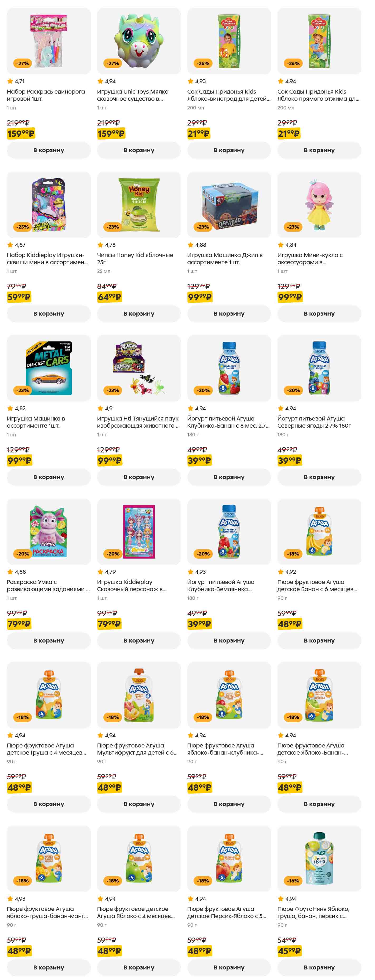Click the -27% badge on Unic Toys squishy

click(113, 64)
